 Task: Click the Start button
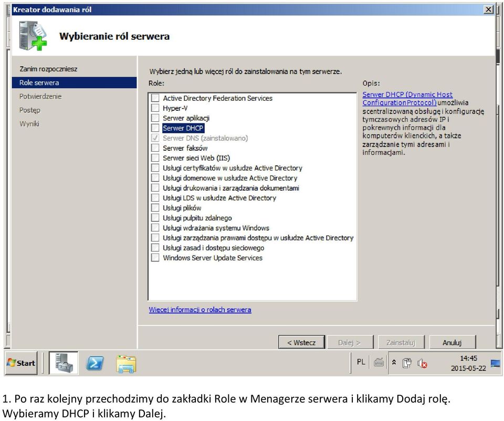click(21, 363)
